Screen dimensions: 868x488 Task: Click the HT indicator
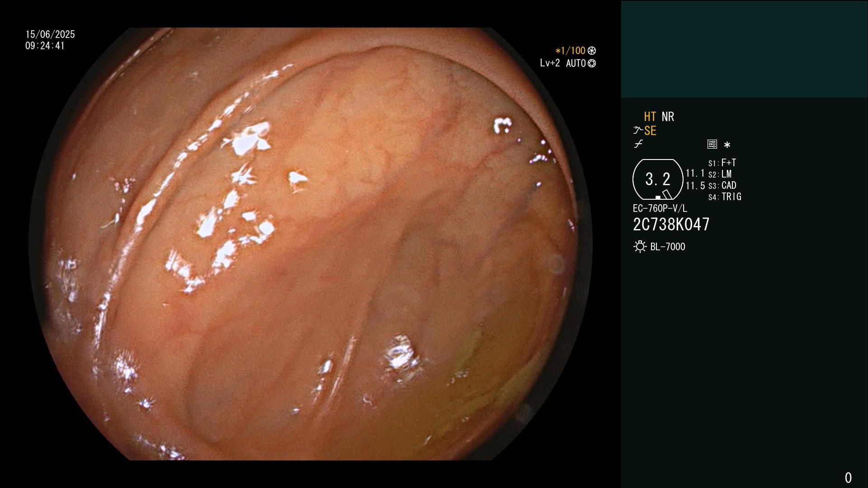(650, 117)
